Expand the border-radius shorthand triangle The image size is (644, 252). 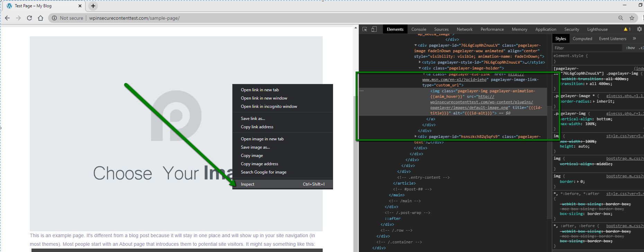594,102
